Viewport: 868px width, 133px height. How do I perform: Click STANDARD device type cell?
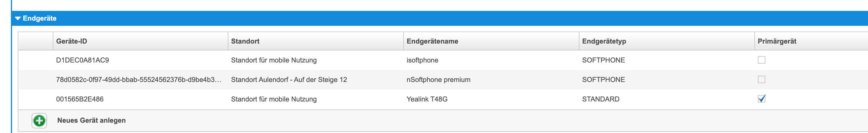click(600, 99)
